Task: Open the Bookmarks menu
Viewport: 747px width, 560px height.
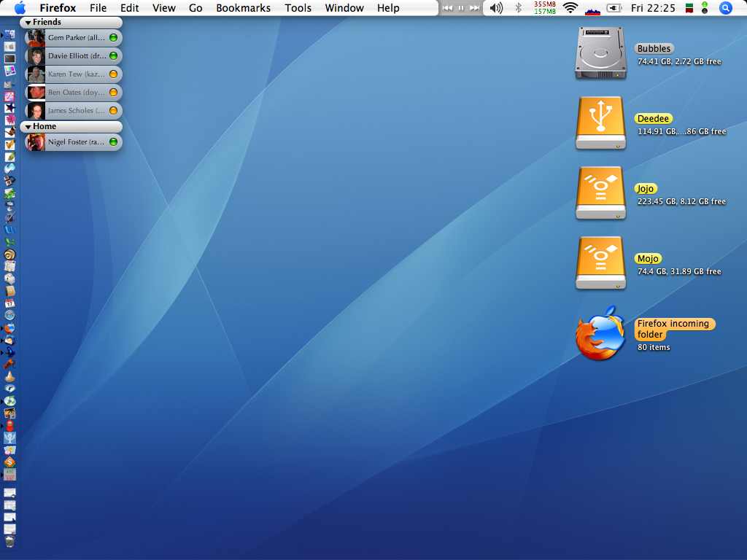Action: 243,8
